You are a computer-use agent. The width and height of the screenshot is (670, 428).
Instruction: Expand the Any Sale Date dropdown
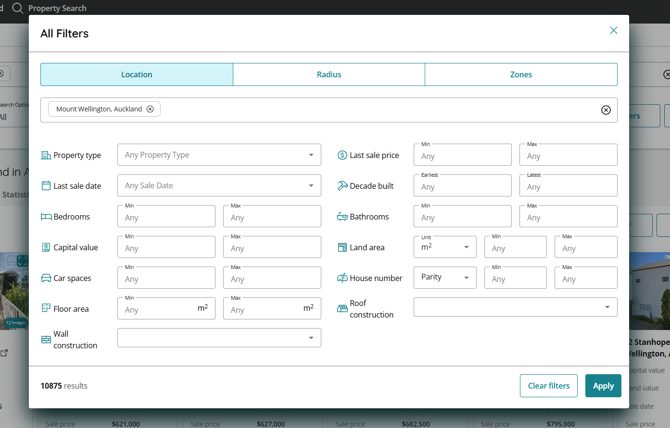coord(219,185)
